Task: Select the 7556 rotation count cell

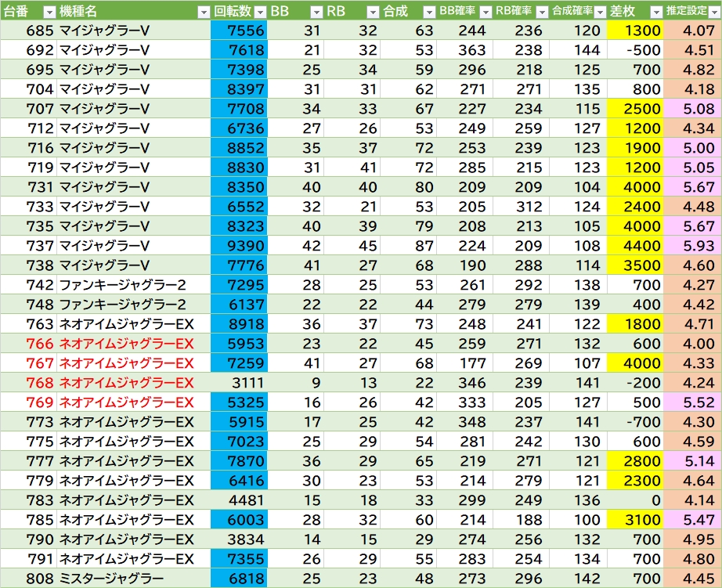Action: pyautogui.click(x=239, y=31)
